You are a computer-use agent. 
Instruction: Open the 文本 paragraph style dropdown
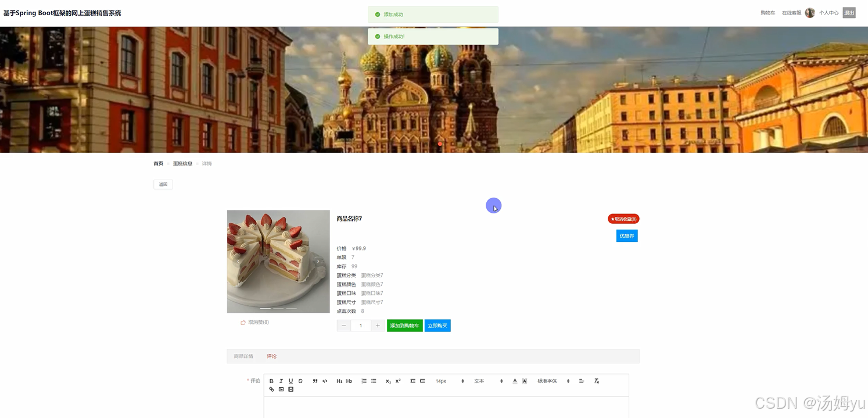pos(488,381)
